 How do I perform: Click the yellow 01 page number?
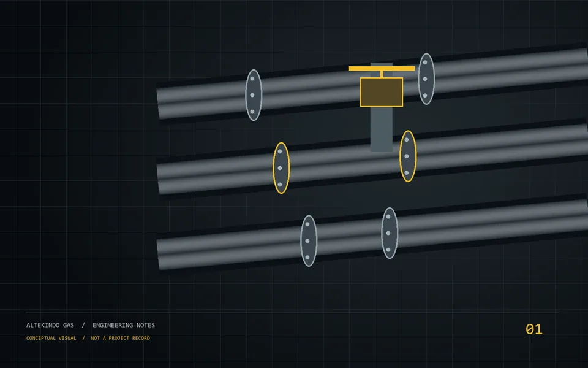(534, 329)
